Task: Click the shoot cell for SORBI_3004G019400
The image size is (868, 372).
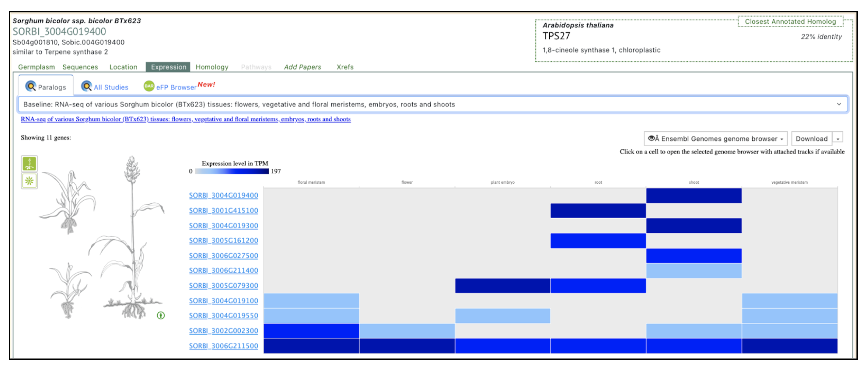Action: 694,196
